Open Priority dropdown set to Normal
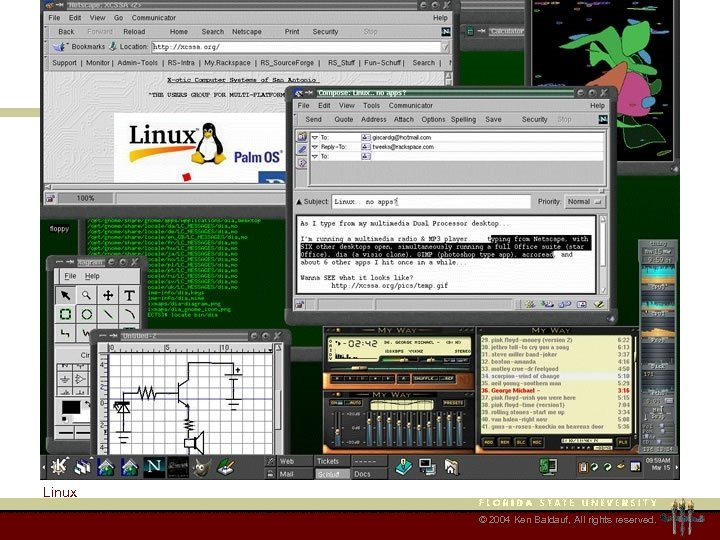 (585, 202)
